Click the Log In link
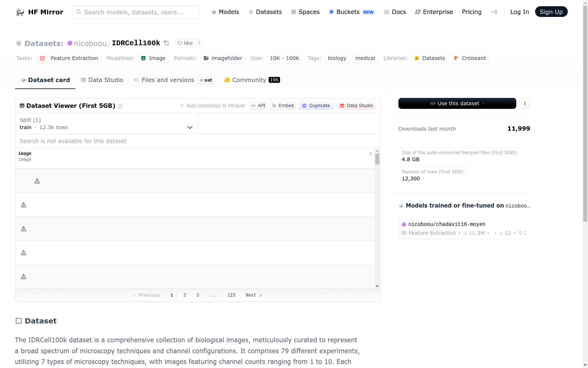The height and width of the screenshot is (368, 588). (519, 12)
